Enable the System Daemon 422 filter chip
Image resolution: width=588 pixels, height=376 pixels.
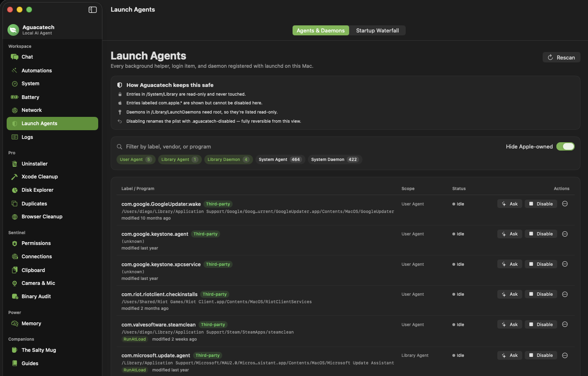(335, 160)
